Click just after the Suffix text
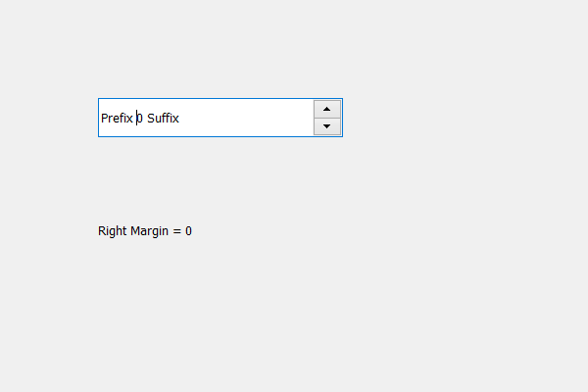 [x=181, y=119]
